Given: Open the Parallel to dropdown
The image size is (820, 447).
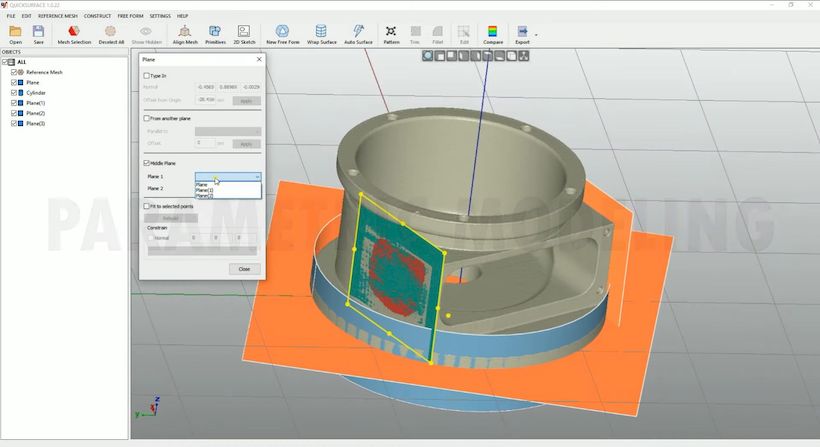Looking at the screenshot, I should click(228, 132).
